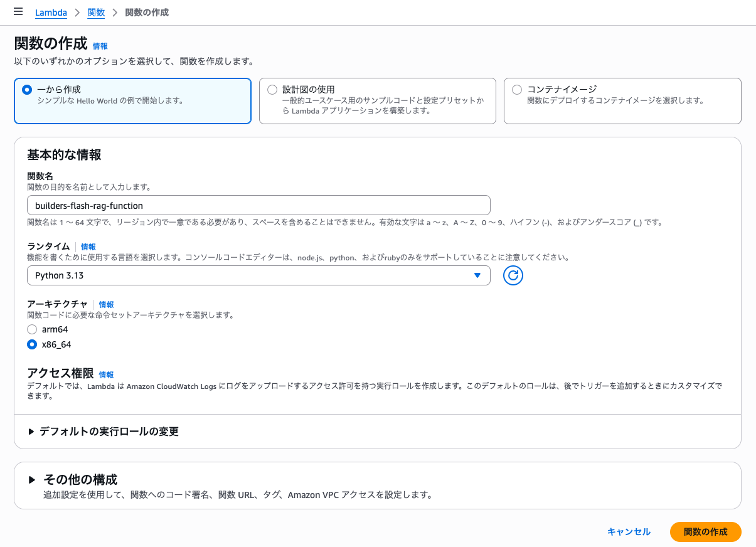Open 関数 from the breadcrumb
This screenshot has height=547, width=756.
(x=96, y=12)
